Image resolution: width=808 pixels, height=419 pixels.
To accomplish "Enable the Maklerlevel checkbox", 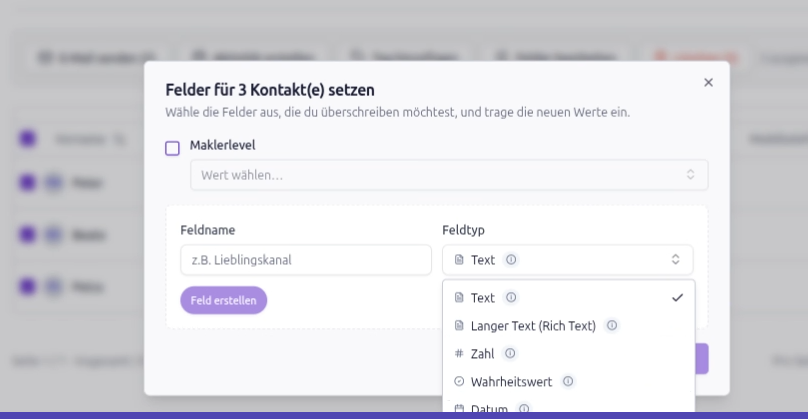I will 172,148.
